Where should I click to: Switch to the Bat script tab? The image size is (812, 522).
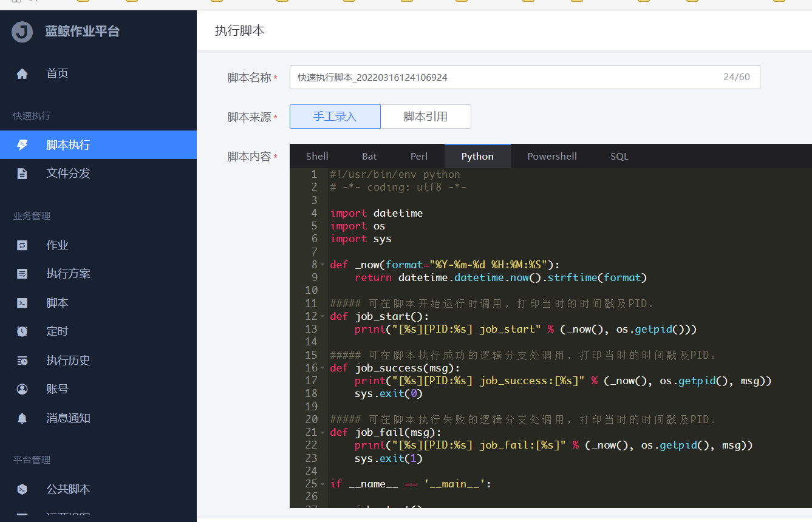[x=369, y=156]
